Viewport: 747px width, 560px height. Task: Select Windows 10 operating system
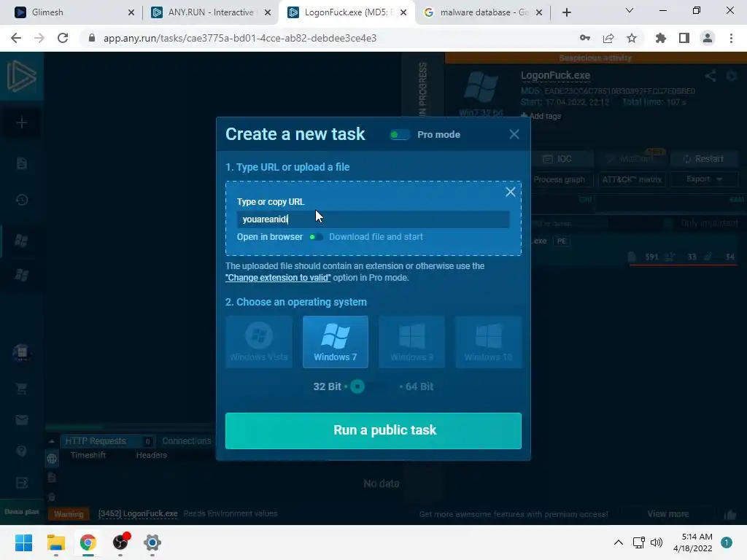[488, 342]
